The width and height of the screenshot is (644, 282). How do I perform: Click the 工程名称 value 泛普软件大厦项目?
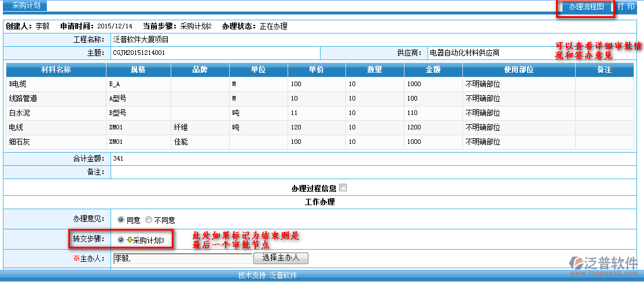tap(141, 40)
